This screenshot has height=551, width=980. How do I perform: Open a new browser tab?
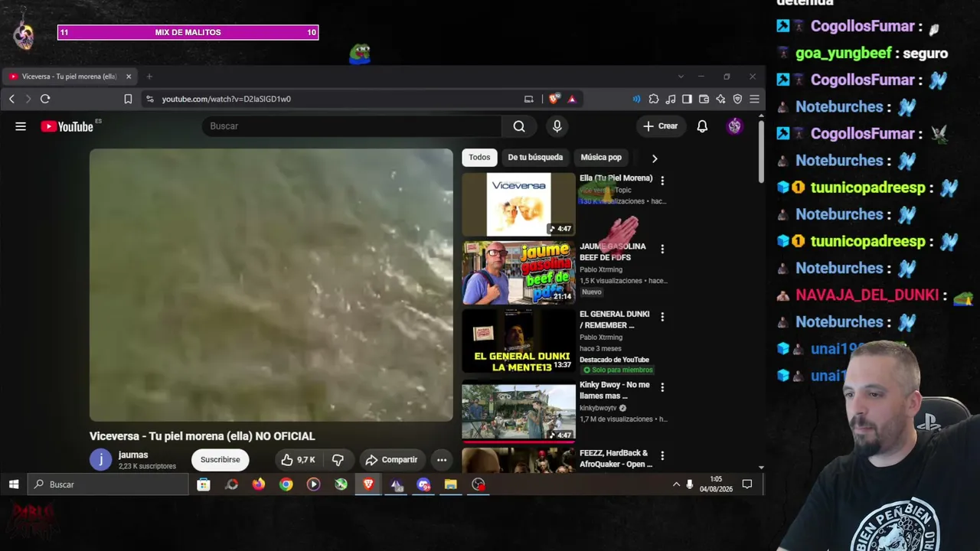149,77
